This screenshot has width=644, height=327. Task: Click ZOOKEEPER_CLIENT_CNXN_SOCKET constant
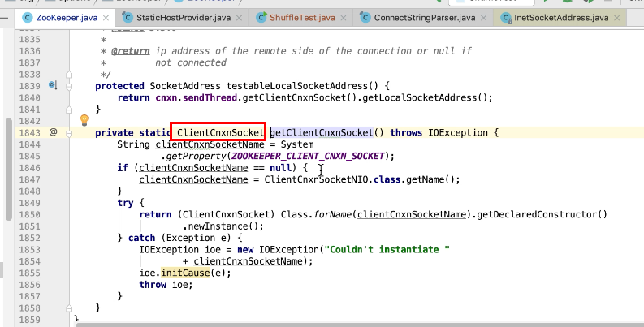[x=308, y=156]
